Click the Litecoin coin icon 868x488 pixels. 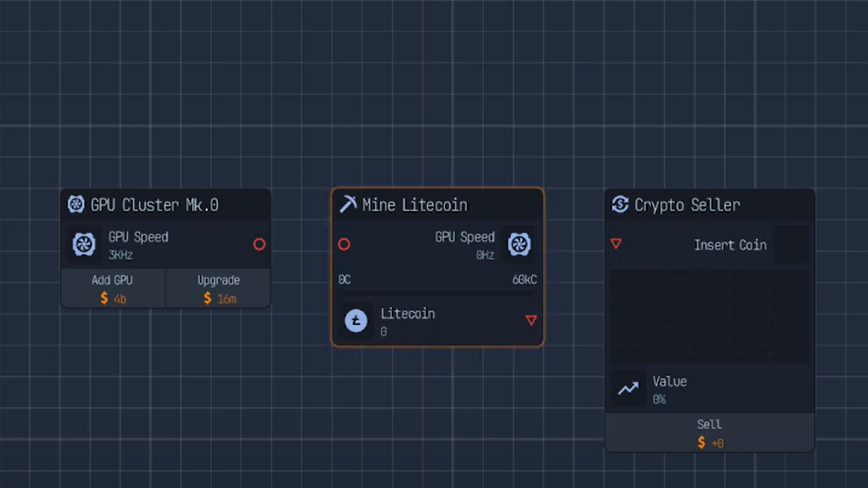[x=356, y=321]
